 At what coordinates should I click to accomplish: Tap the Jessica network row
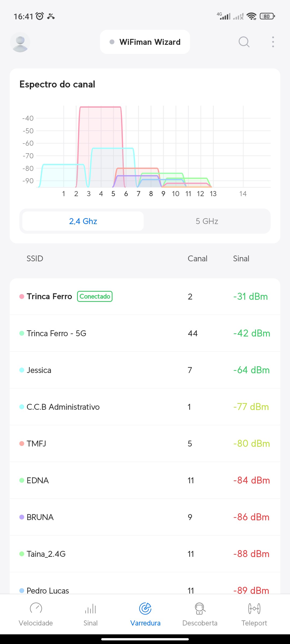(145, 370)
